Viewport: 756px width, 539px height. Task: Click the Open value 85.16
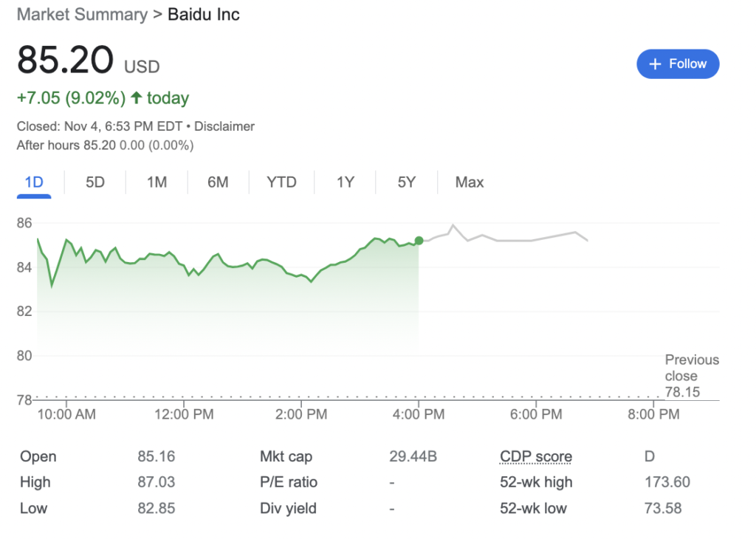[157, 456]
